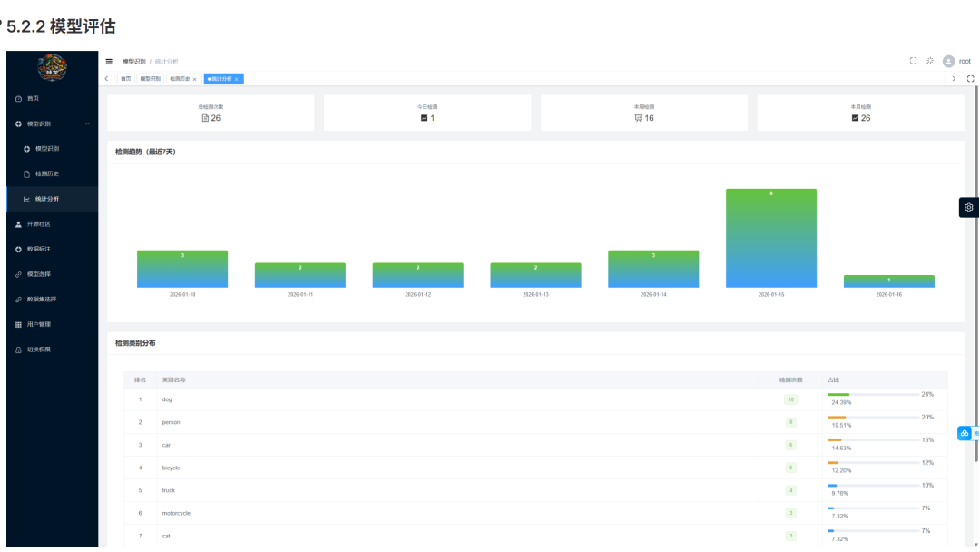Click the 模型识别 breadcrumb link
This screenshot has height=552, width=980.
pos(133,61)
